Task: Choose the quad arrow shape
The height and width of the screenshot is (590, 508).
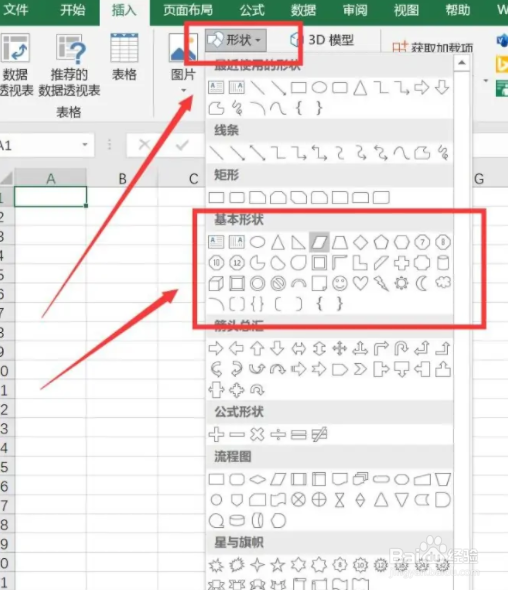Action: point(339,348)
